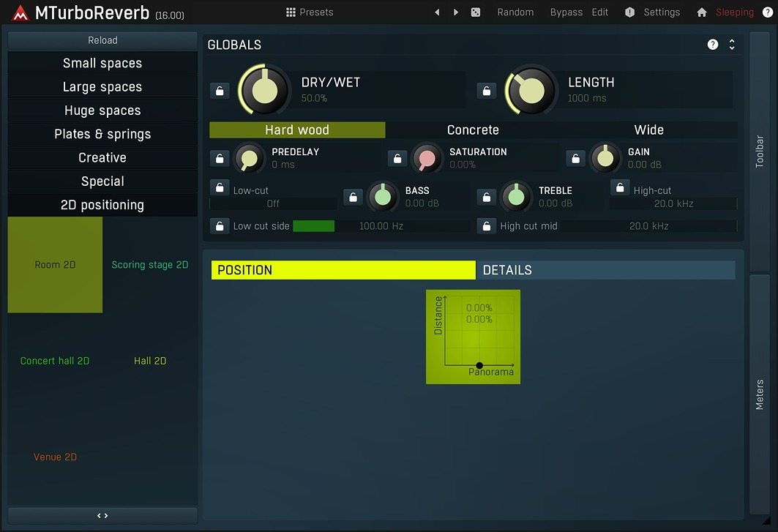Collapse the Globals panel using its chevron
This screenshot has width=778, height=532.
[x=730, y=44]
